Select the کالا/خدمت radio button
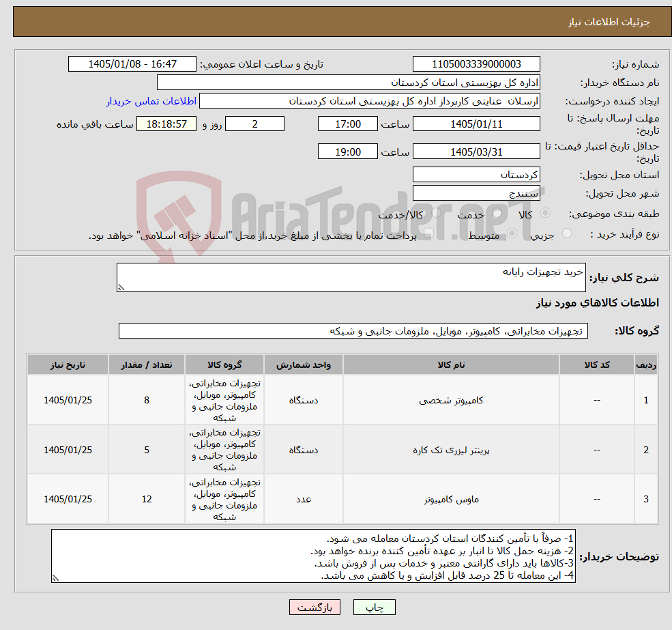Viewport: 672px width, 630px height. (x=436, y=213)
